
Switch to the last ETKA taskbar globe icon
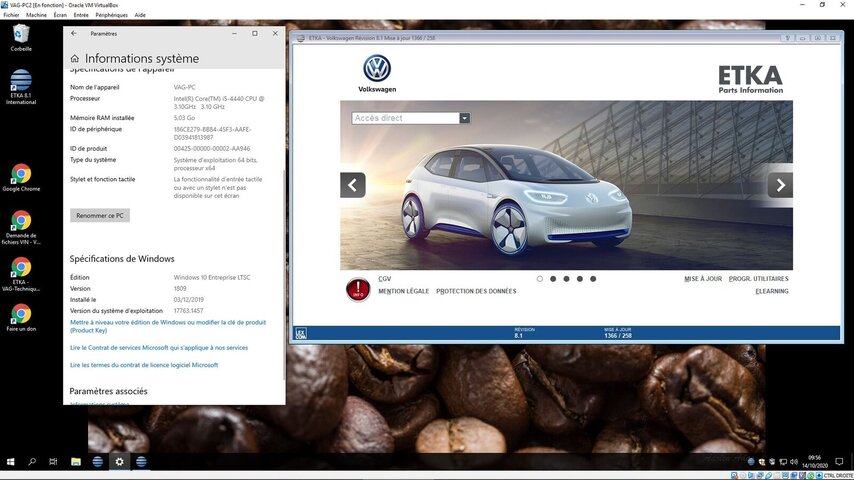click(141, 461)
